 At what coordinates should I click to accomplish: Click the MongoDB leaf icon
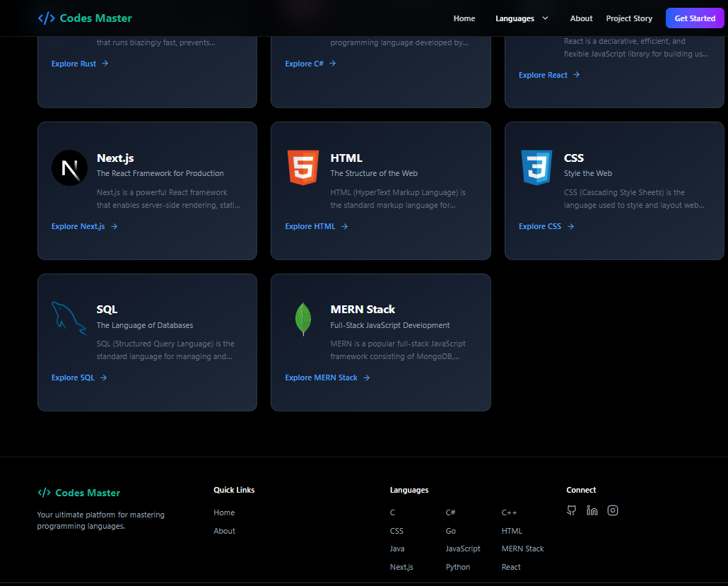pyautogui.click(x=303, y=319)
